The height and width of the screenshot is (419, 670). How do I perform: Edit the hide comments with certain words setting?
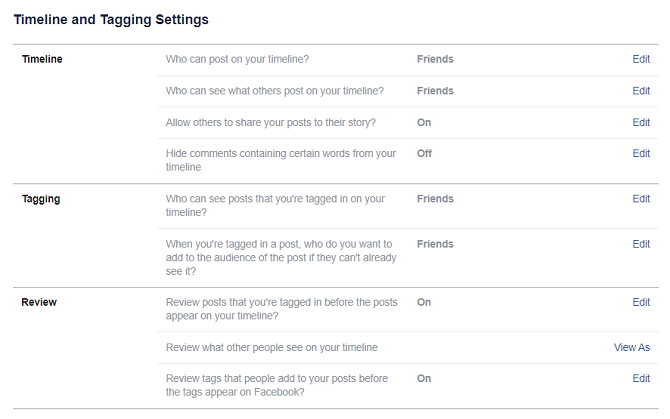coord(641,154)
